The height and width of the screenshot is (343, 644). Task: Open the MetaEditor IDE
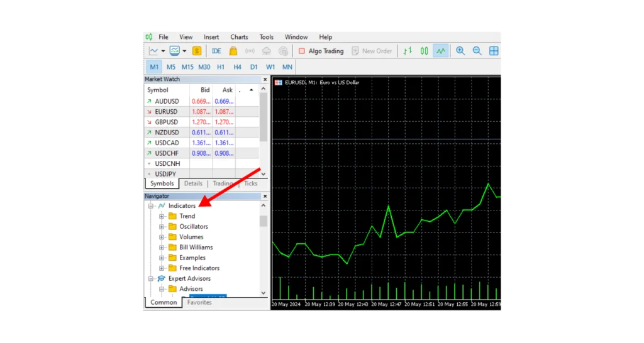(216, 51)
